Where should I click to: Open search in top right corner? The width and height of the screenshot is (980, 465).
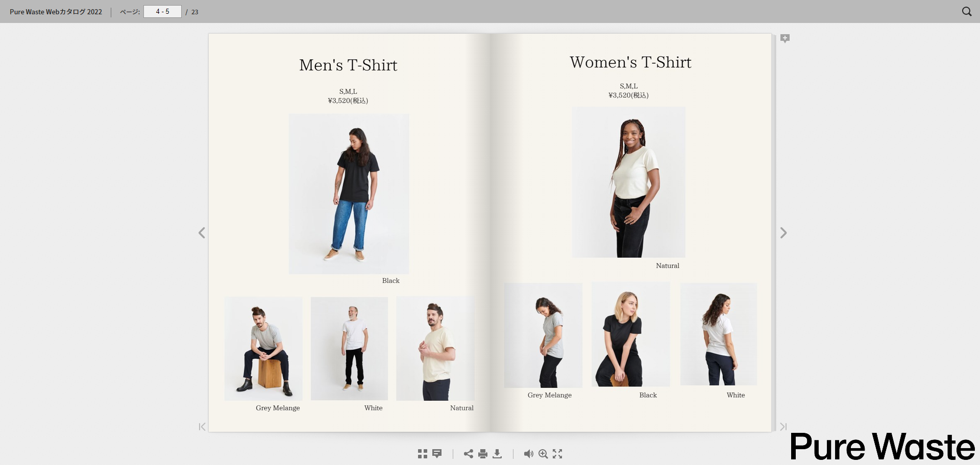pyautogui.click(x=966, y=11)
